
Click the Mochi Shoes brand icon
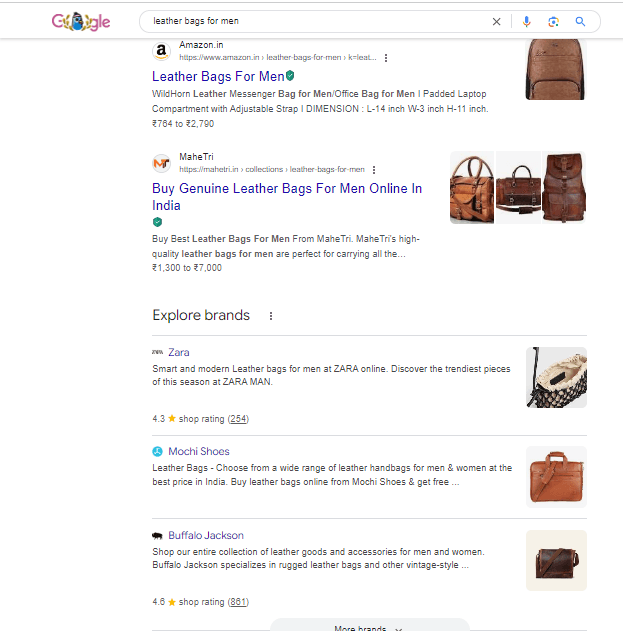[157, 452]
